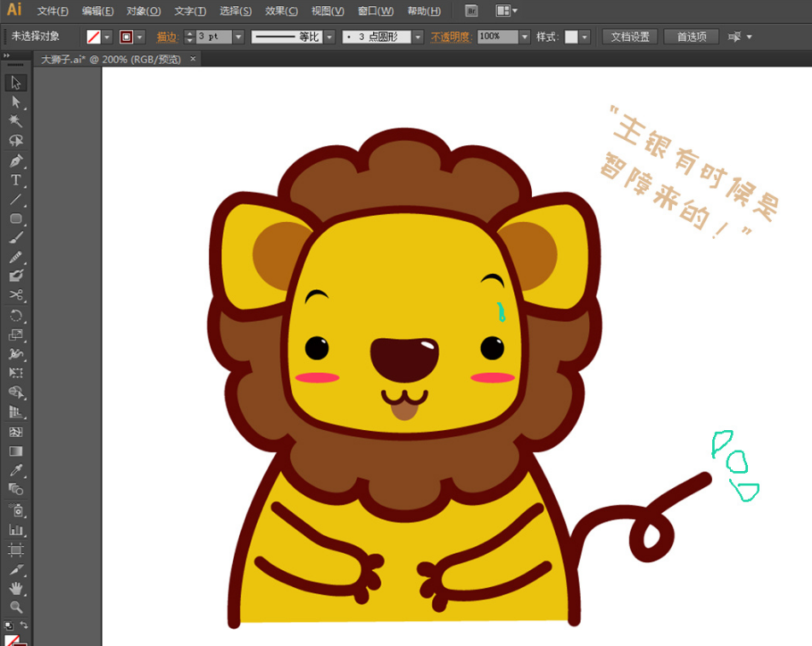
Task: Swap fill and stroke colors
Action: [24, 626]
